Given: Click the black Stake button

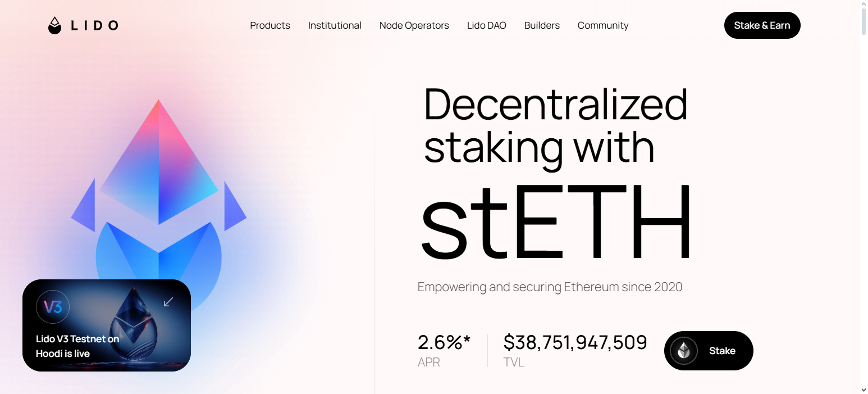Looking at the screenshot, I should 709,350.
